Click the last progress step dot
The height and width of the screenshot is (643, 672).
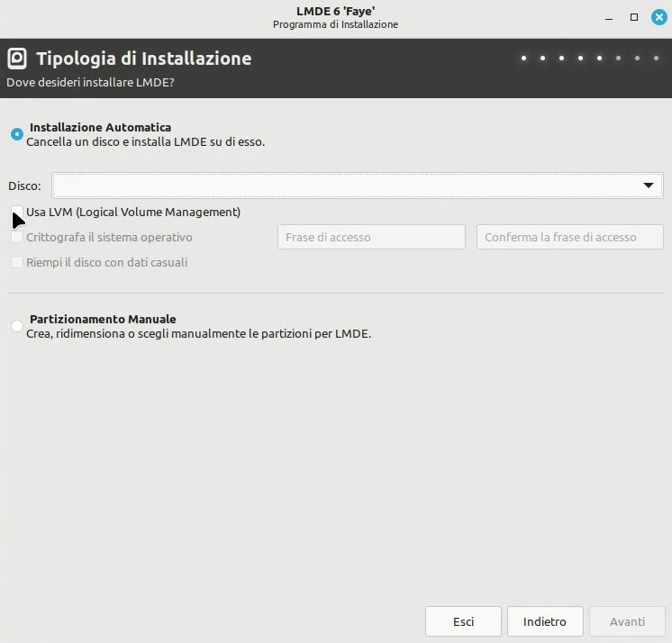[x=656, y=59]
